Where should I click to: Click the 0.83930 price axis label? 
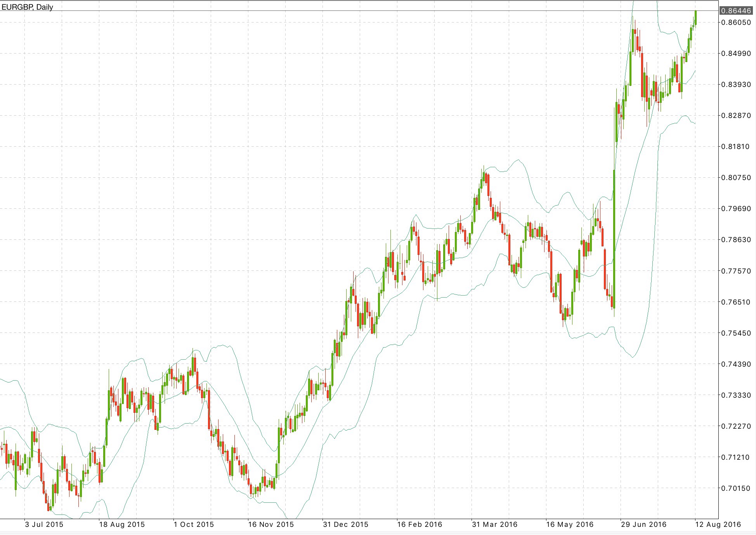pyautogui.click(x=736, y=85)
